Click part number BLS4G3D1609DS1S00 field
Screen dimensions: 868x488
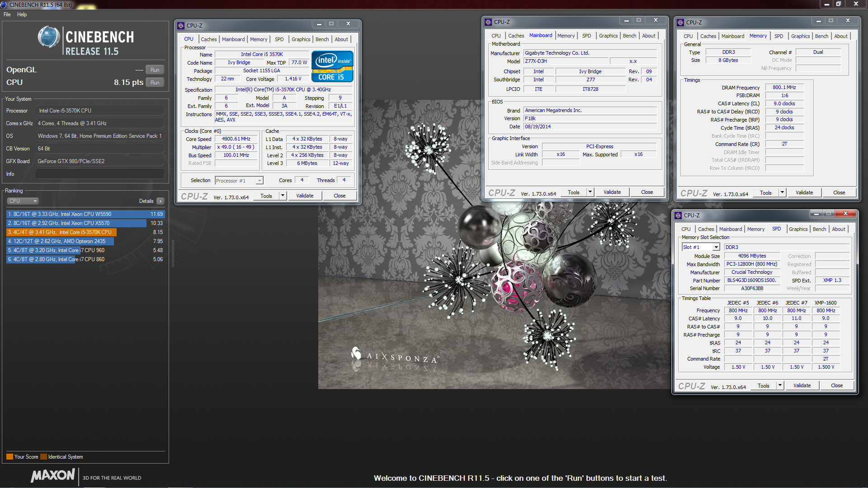(x=752, y=281)
